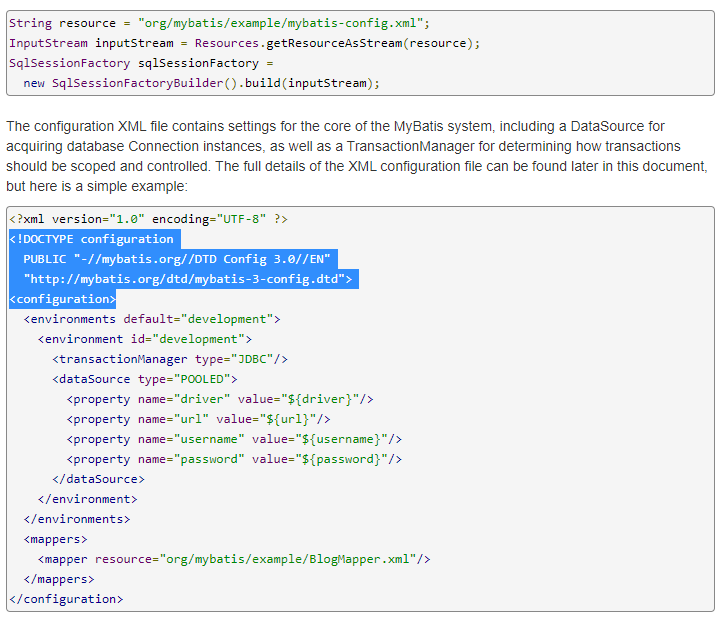Click the '</environments>' closing tag
Image resolution: width=718 pixels, height=617 pixels.
(x=77, y=519)
